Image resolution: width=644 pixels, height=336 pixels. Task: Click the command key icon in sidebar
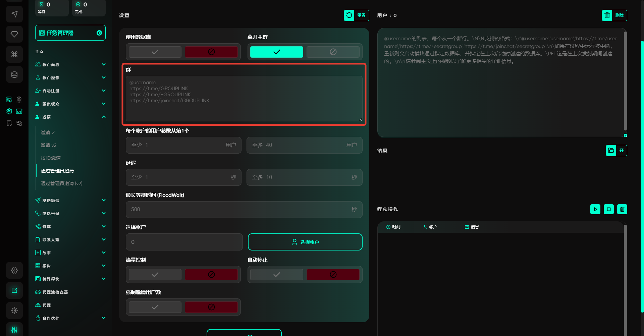[x=14, y=54]
